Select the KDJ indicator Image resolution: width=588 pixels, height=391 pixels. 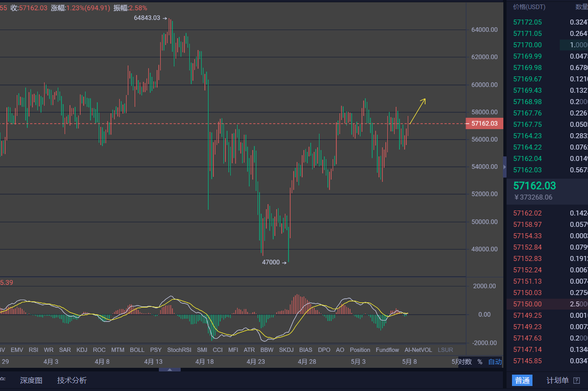(x=82, y=350)
